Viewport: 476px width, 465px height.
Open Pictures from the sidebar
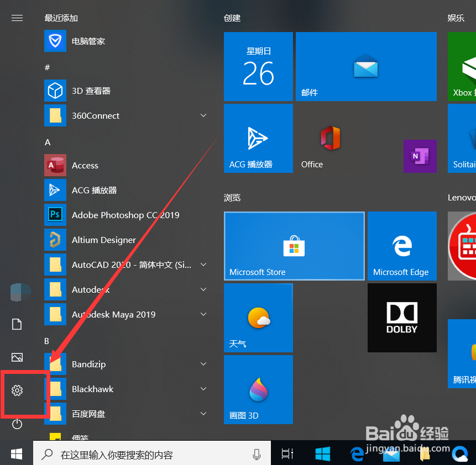[17, 357]
